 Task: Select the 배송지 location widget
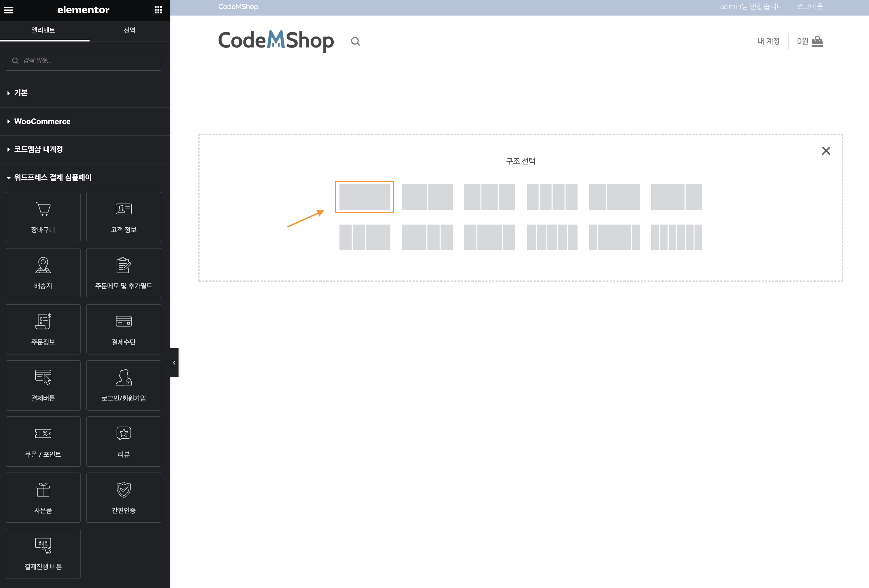[x=43, y=273]
